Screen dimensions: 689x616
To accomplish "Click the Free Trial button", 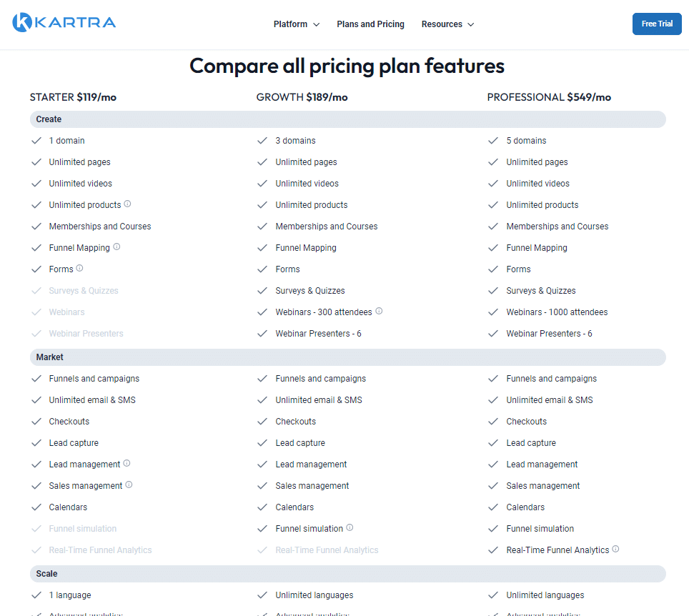I will point(657,24).
